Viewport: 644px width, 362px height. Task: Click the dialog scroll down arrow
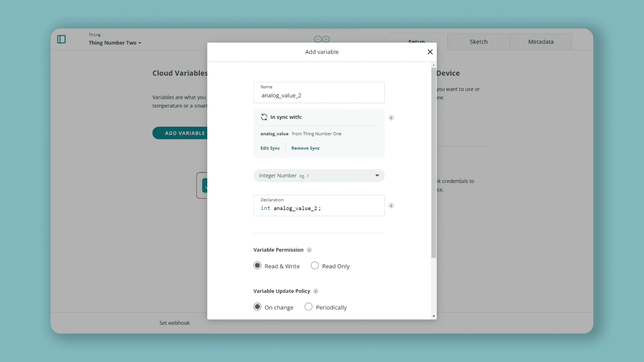[x=434, y=316]
